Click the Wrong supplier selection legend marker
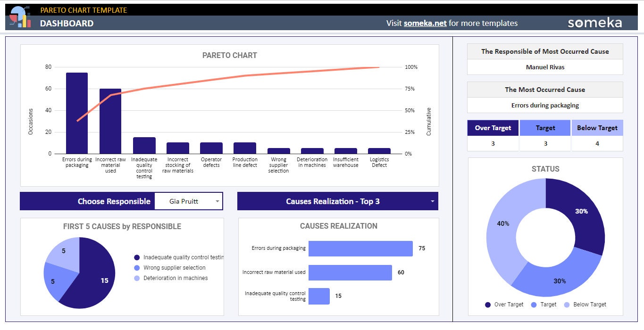 point(137,267)
